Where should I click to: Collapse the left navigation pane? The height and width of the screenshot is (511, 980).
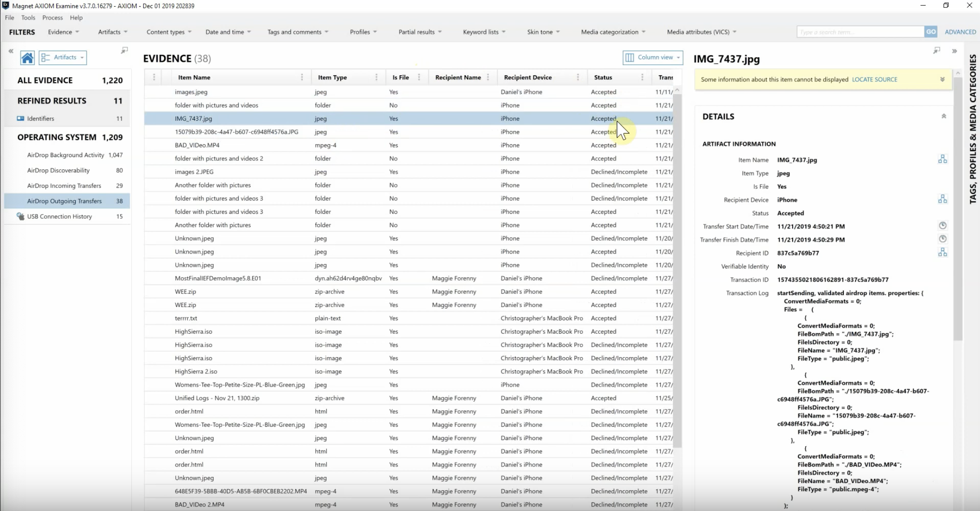coord(11,51)
